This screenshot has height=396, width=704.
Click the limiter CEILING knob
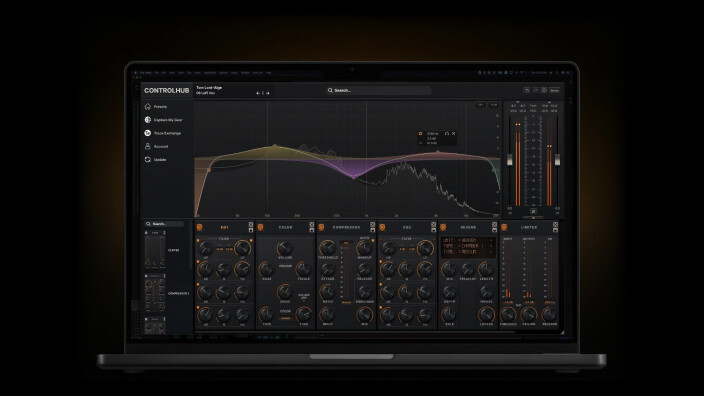[529, 314]
